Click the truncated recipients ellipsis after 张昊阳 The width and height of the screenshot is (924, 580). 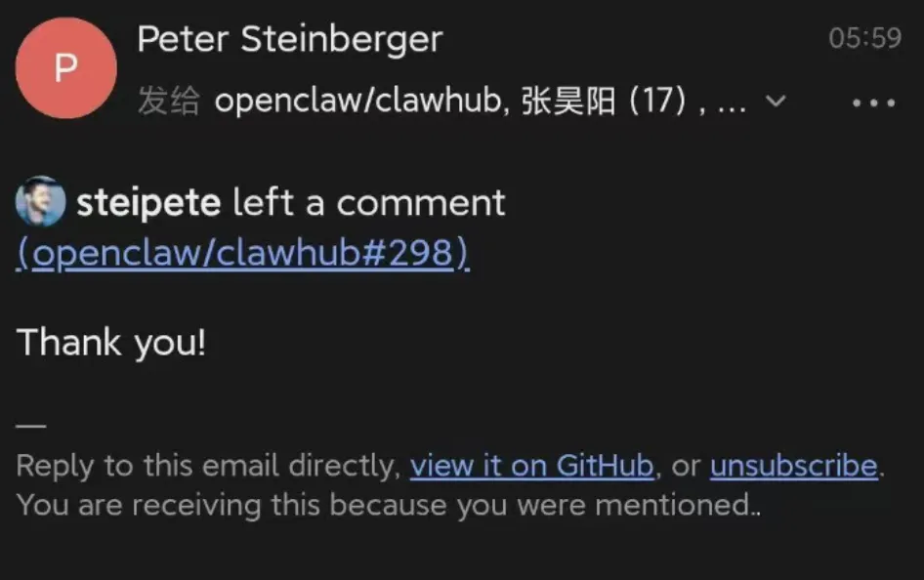pos(732,103)
